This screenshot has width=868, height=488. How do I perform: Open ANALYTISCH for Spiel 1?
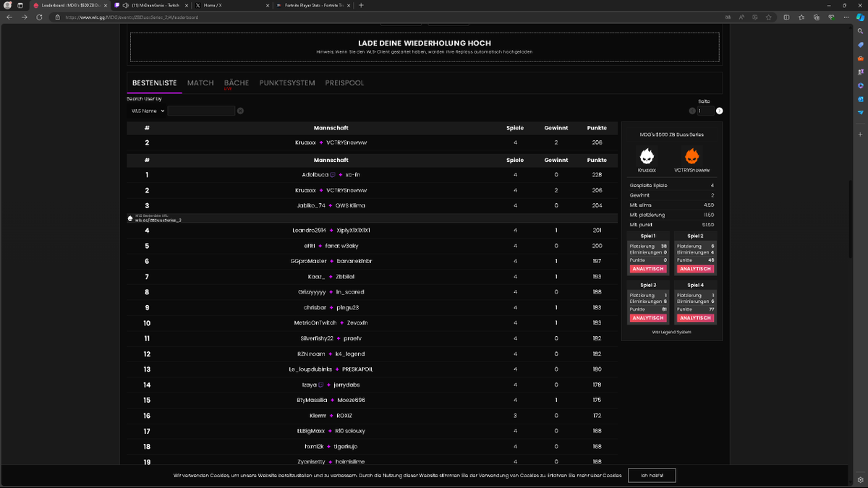click(648, 269)
